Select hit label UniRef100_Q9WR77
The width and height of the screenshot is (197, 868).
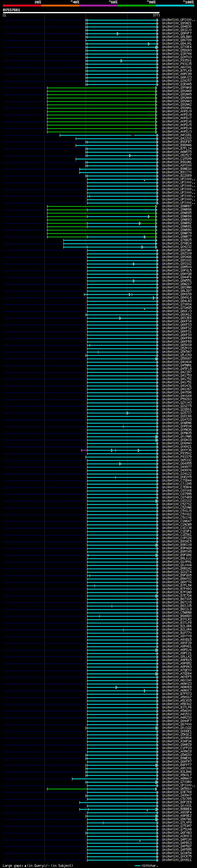click(x=177, y=237)
